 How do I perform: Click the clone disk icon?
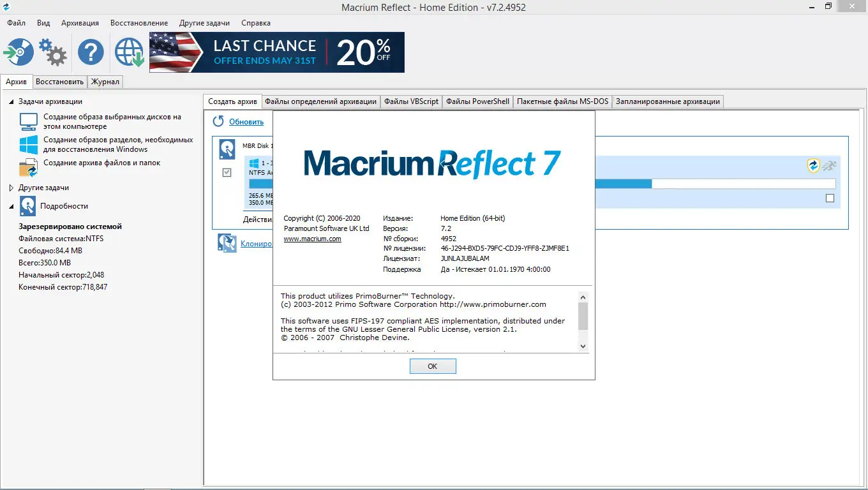(227, 243)
